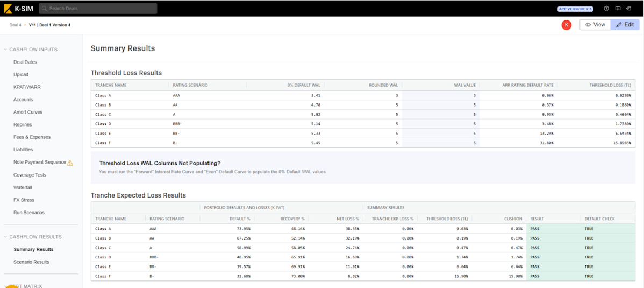Open the help question-mark icon
The image size is (644, 288).
pyautogui.click(x=606, y=8)
